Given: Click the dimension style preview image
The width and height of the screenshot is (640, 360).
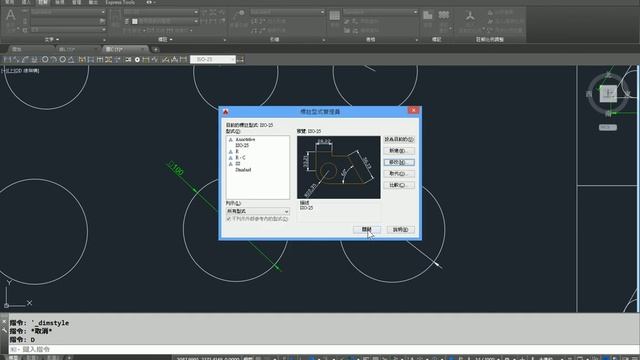Looking at the screenshot, I should tap(339, 167).
